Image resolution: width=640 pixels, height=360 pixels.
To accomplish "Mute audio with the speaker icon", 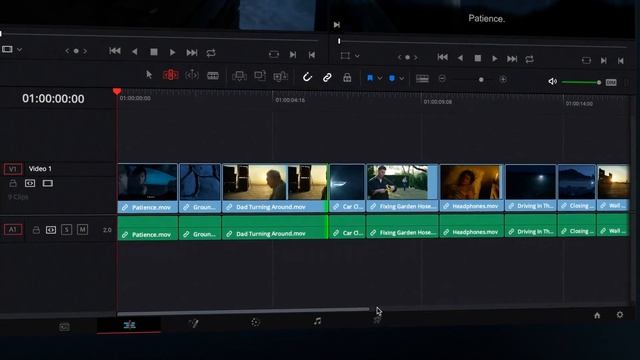I will coord(553,82).
